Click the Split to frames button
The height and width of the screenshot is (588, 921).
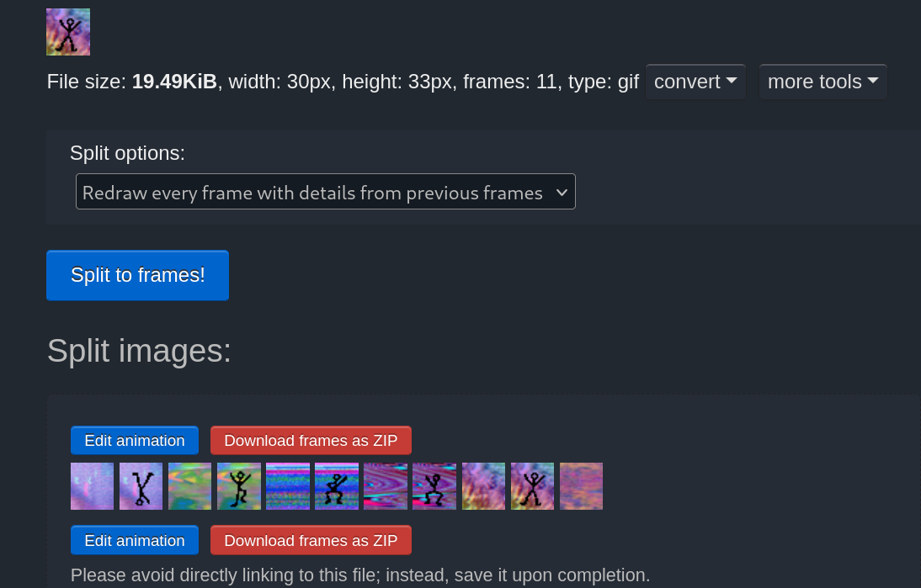tap(137, 275)
